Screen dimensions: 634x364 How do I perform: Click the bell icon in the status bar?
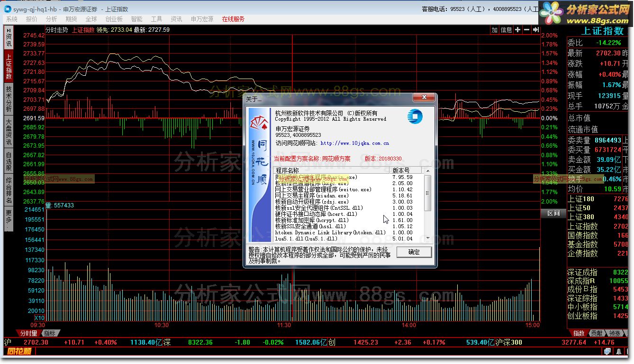click(x=618, y=351)
